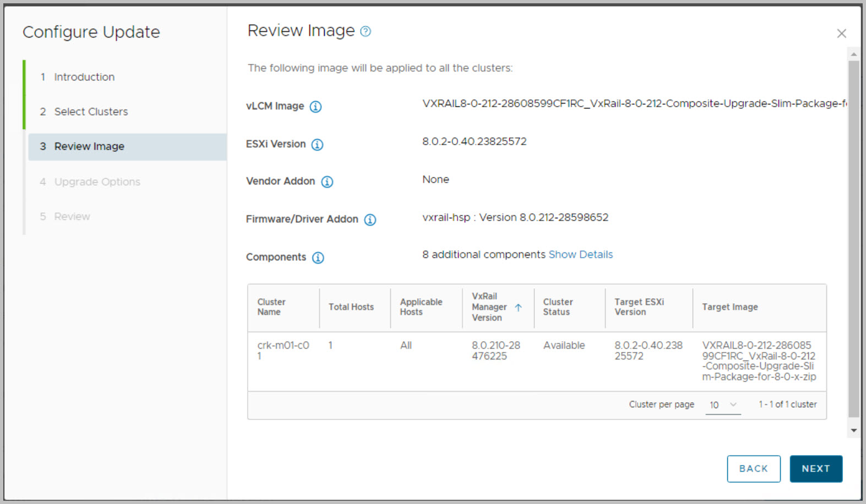This screenshot has width=866, height=504.
Task: Click the sort arrow on VxRail Manager Version
Action: tap(518, 308)
